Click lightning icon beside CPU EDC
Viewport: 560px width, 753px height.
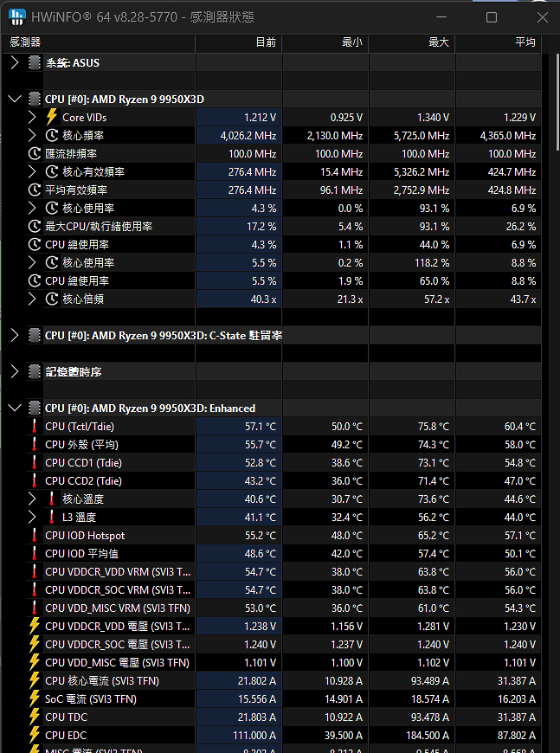[x=34, y=735]
